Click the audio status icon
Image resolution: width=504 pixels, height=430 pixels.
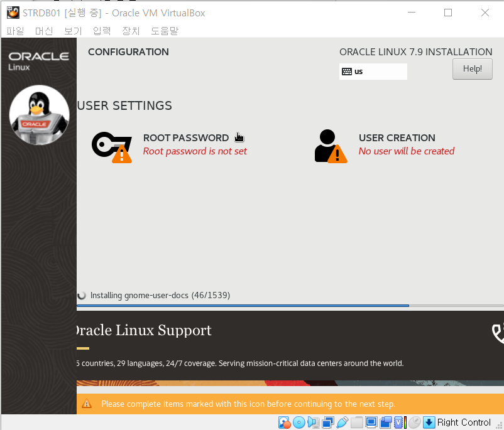[313, 422]
